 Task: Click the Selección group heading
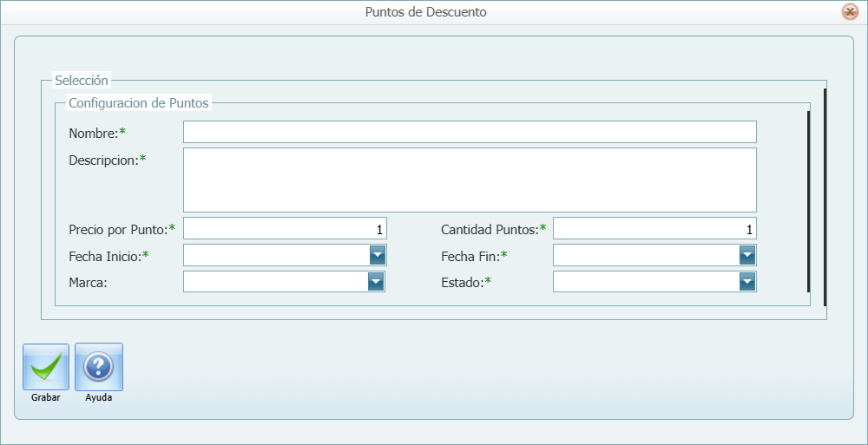(x=82, y=81)
